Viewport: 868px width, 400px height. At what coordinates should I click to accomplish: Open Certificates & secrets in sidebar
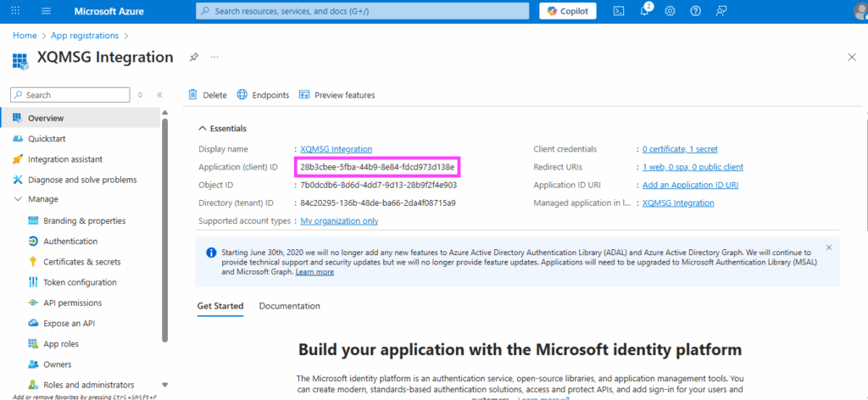[x=81, y=262]
